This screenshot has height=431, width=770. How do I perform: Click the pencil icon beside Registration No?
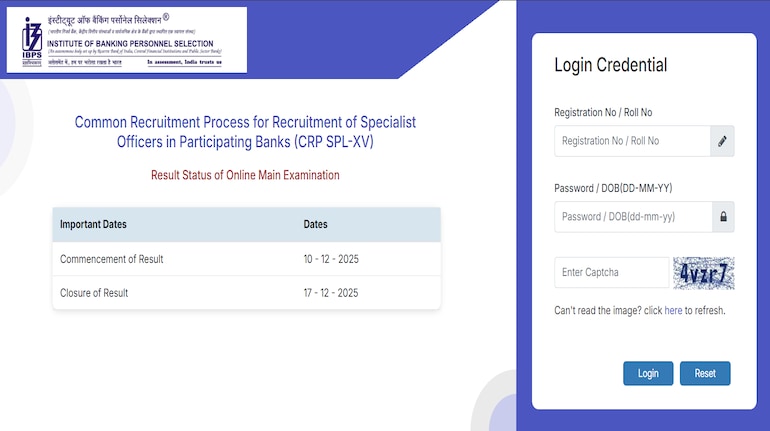[722, 141]
